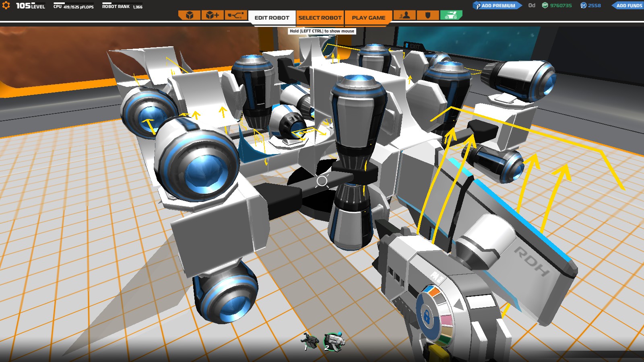Click the green test-drive robot icon

click(x=451, y=15)
